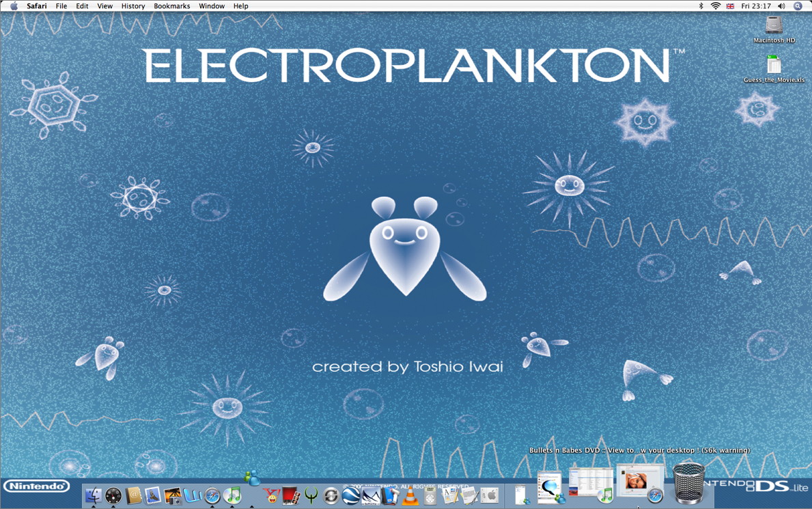Click the Bluetooth status icon
This screenshot has width=812, height=509.
tap(701, 6)
